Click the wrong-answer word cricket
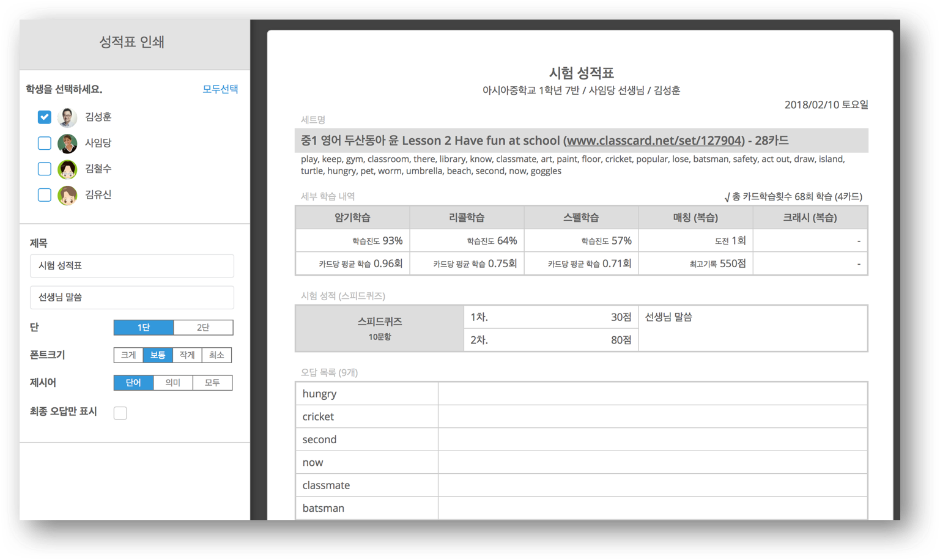 tap(318, 416)
